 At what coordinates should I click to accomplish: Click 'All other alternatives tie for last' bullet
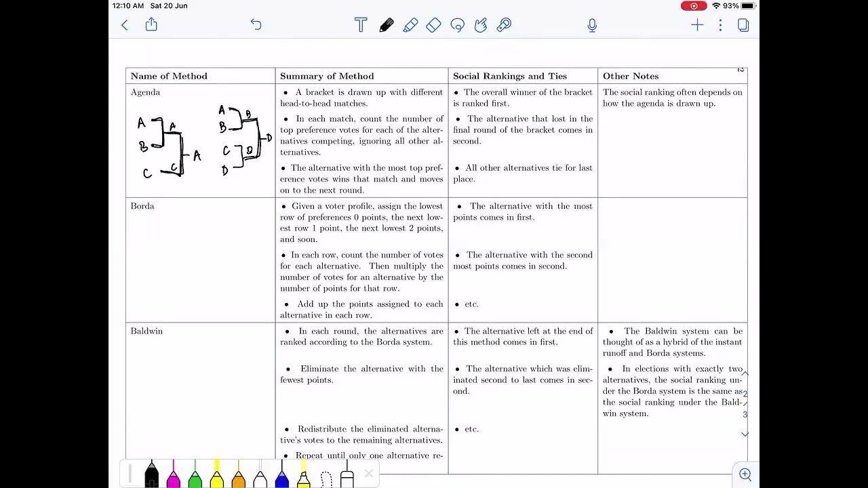coord(523,174)
